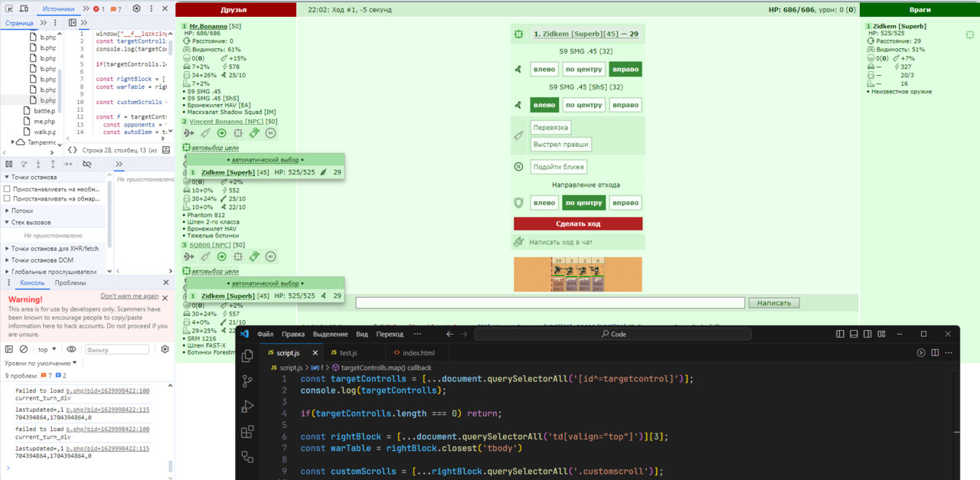Open DevTools settings gear icon
The image size is (980, 480).
pyautogui.click(x=136, y=9)
